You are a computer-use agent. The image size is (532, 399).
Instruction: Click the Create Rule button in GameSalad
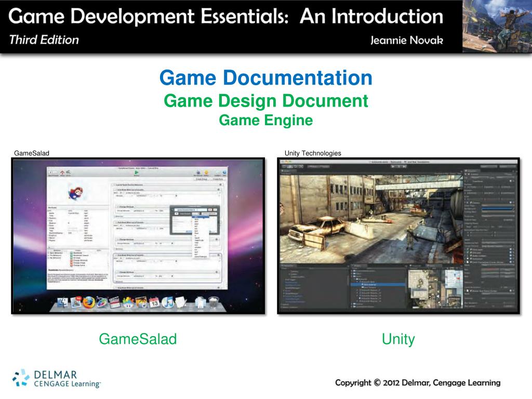point(218,179)
